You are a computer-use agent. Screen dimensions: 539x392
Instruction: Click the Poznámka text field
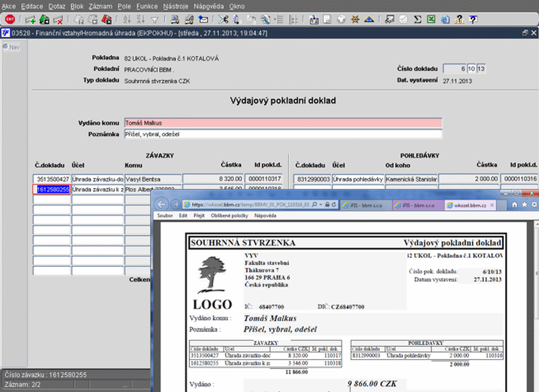[x=282, y=134]
